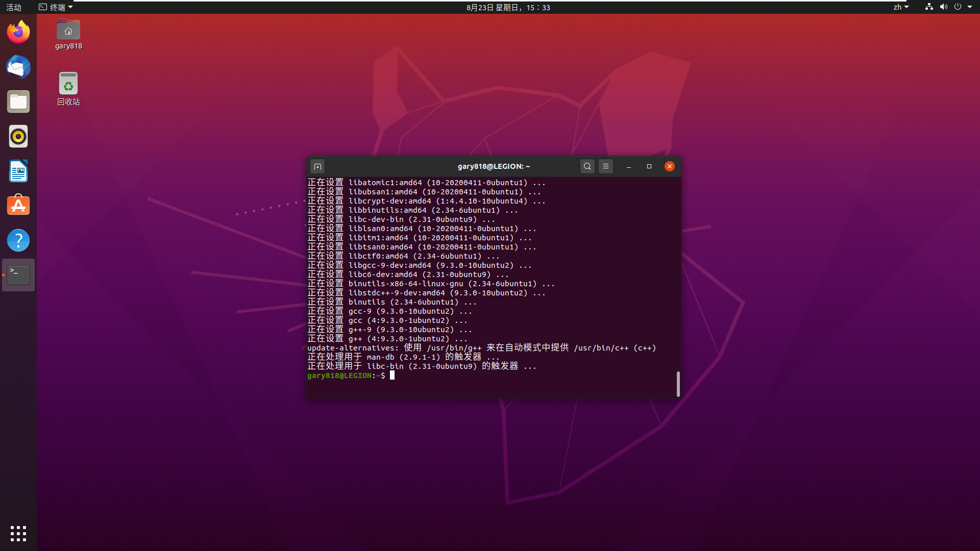This screenshot has width=980, height=551.
Task: Click the gary818@LEGION prompt line
Action: (351, 375)
